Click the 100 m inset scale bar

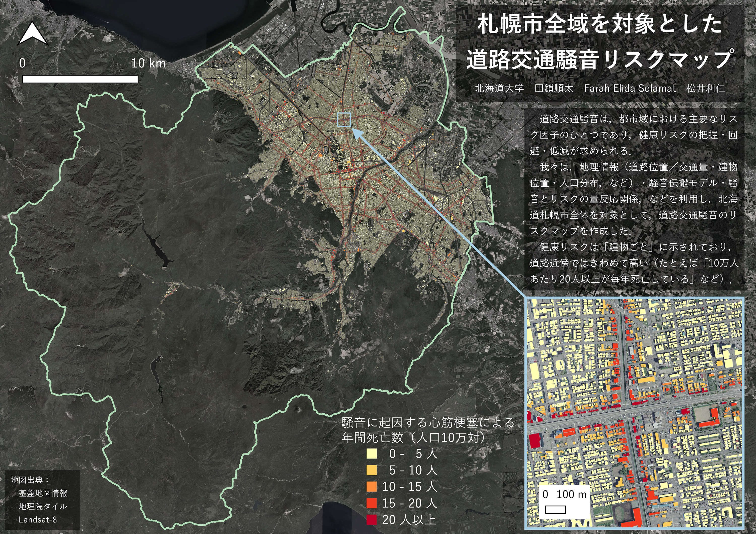click(x=555, y=510)
